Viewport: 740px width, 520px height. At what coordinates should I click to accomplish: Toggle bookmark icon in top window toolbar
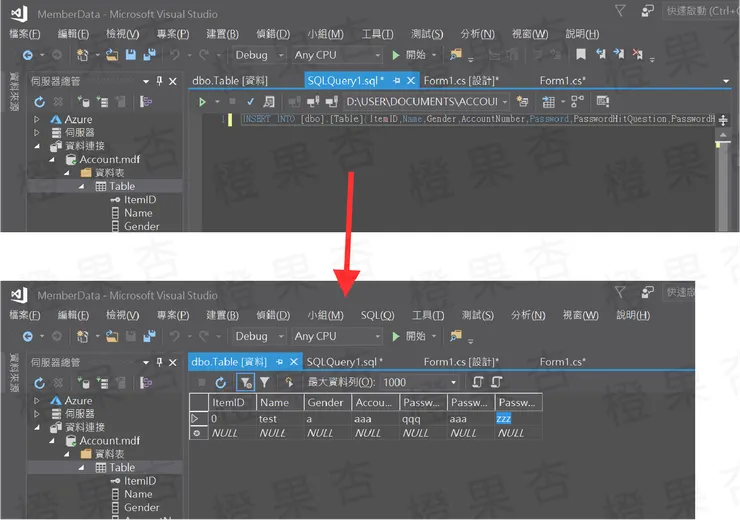click(x=581, y=55)
